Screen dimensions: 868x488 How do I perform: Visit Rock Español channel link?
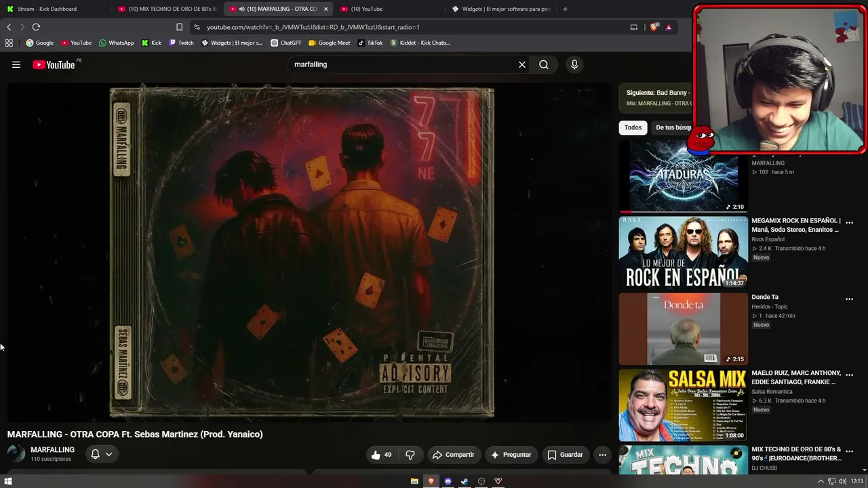768,239
